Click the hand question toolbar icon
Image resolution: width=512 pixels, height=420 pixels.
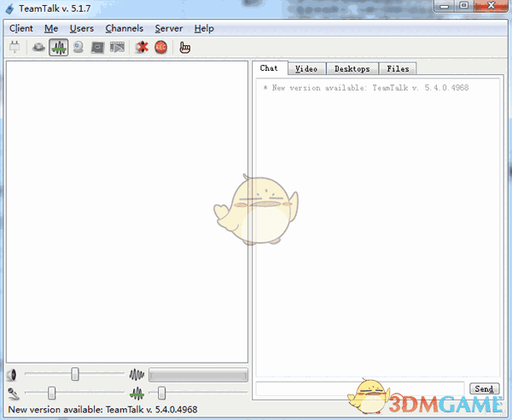coord(185,48)
